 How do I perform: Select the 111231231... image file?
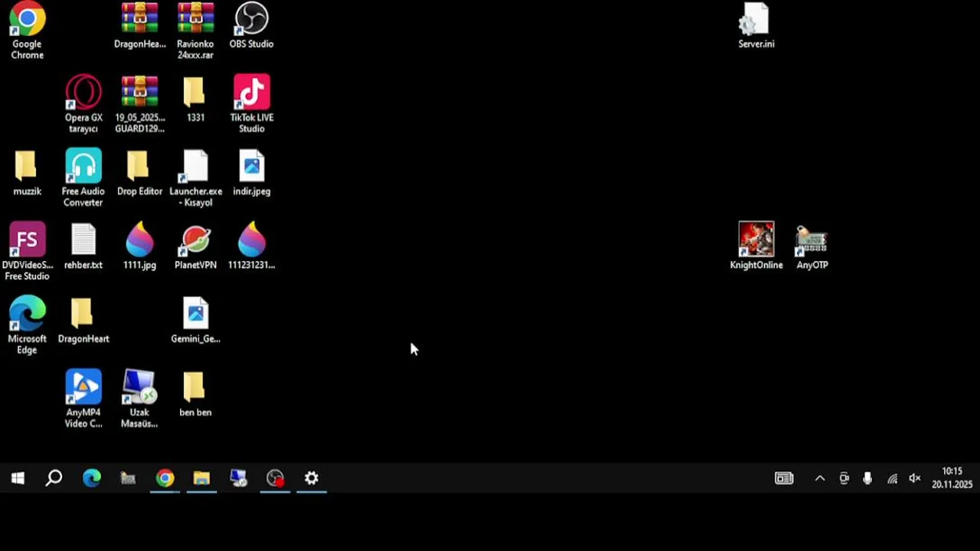pyautogui.click(x=251, y=246)
